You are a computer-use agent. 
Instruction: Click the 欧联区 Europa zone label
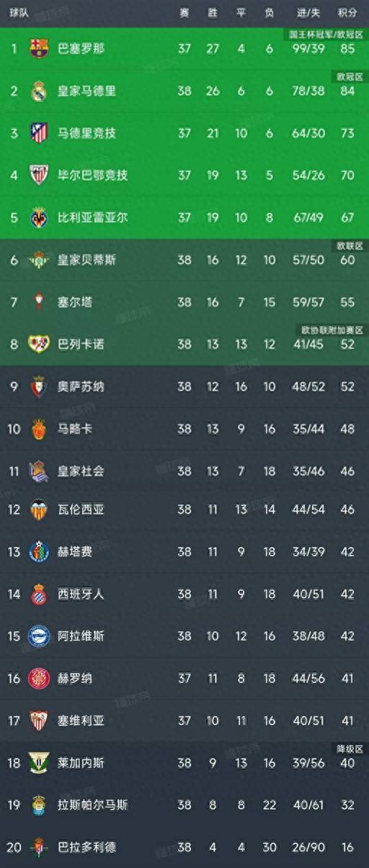350,245
